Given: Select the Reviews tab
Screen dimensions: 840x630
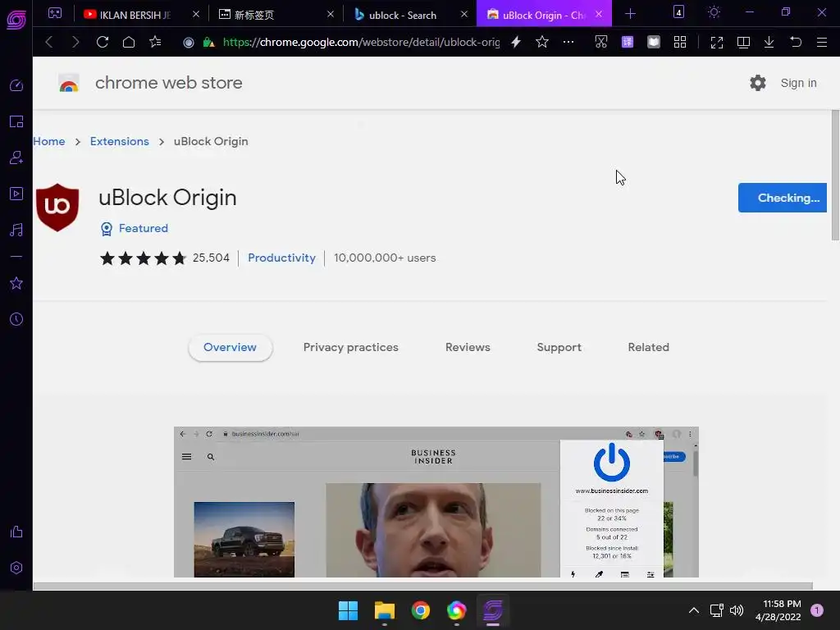Looking at the screenshot, I should (x=468, y=347).
